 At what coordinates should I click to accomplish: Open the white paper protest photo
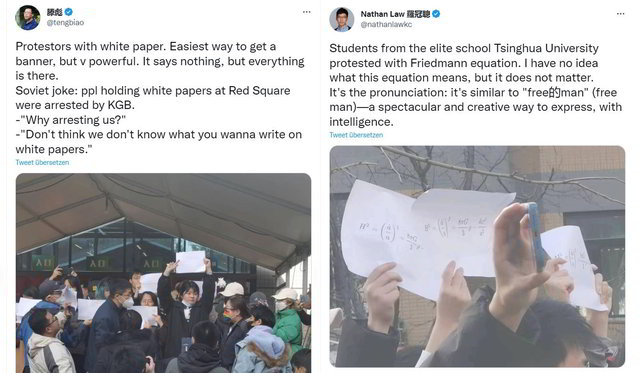pos(163,273)
